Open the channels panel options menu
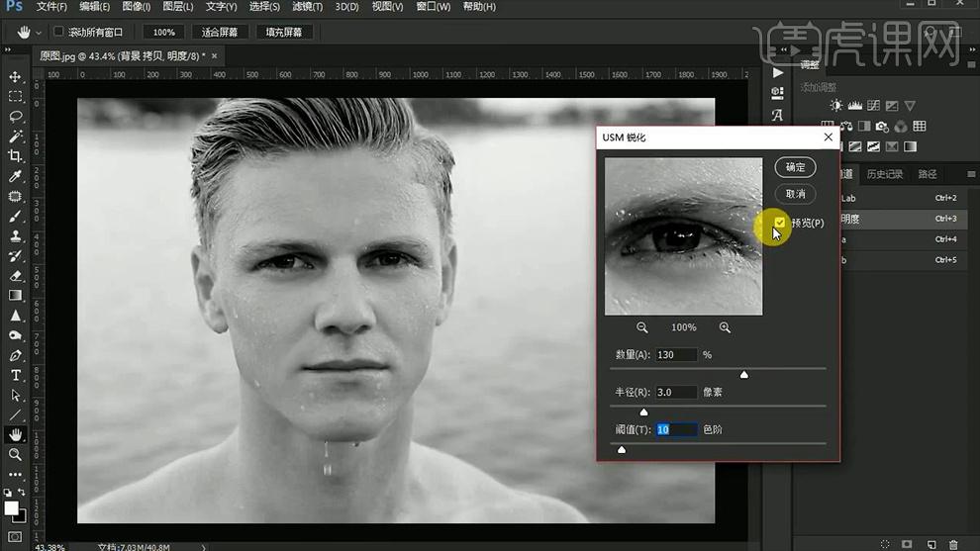980x551 pixels. pyautogui.click(x=970, y=174)
